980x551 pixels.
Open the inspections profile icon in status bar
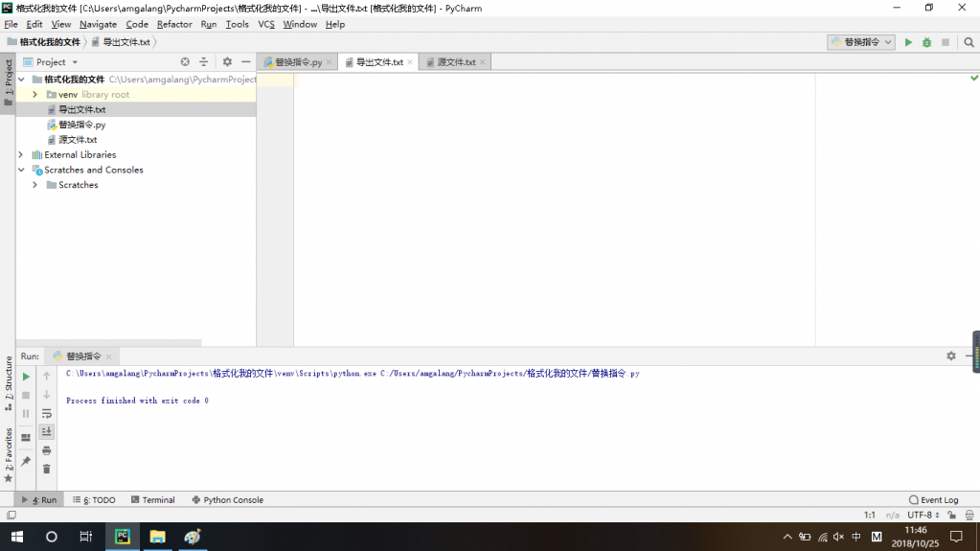[x=969, y=516]
